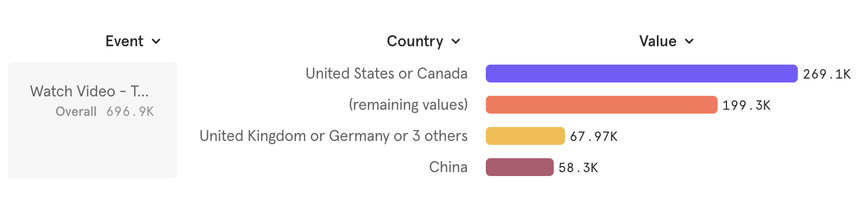Image resolution: width=868 pixels, height=205 pixels.
Task: Click the 199.3K value label
Action: click(747, 105)
